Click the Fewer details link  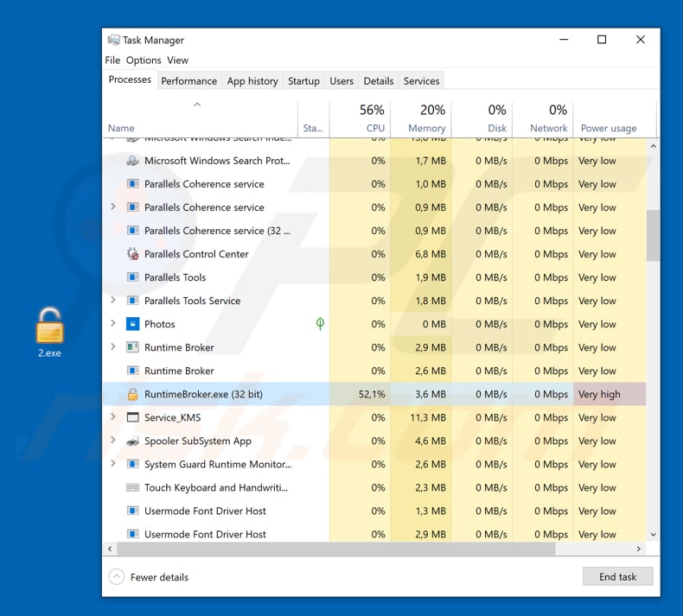click(159, 577)
